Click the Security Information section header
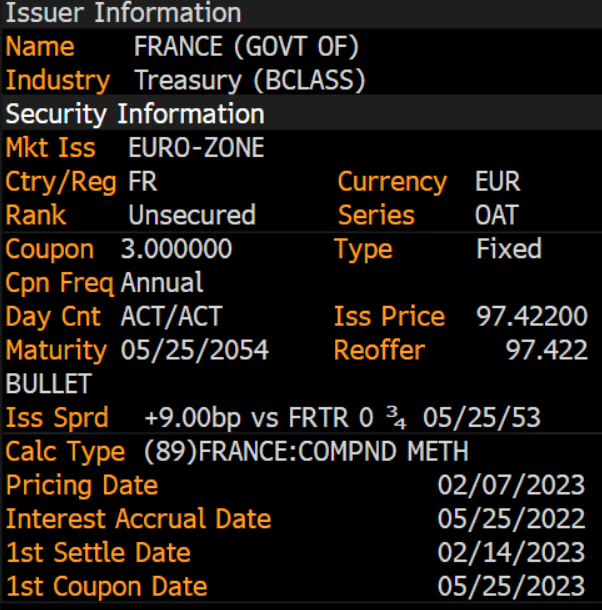The height and width of the screenshot is (610, 602). click(x=135, y=114)
